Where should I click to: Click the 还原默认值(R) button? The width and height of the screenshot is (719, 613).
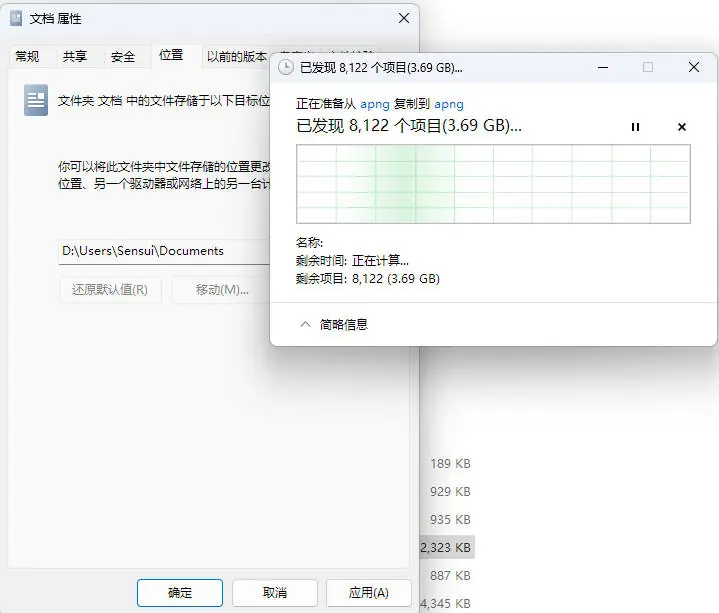(110, 290)
